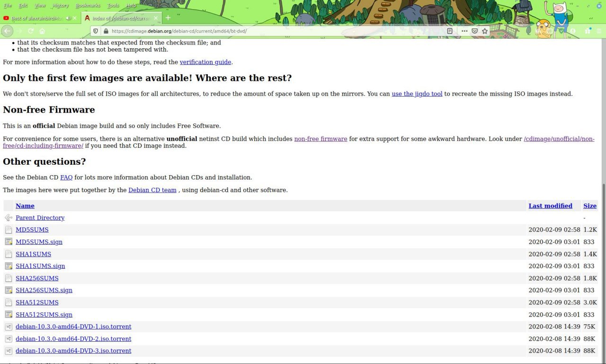This screenshot has height=364, width=606.
Task: Download debian-10.3.0-amd64-DVD-2.iso.torrent
Action: [73, 339]
